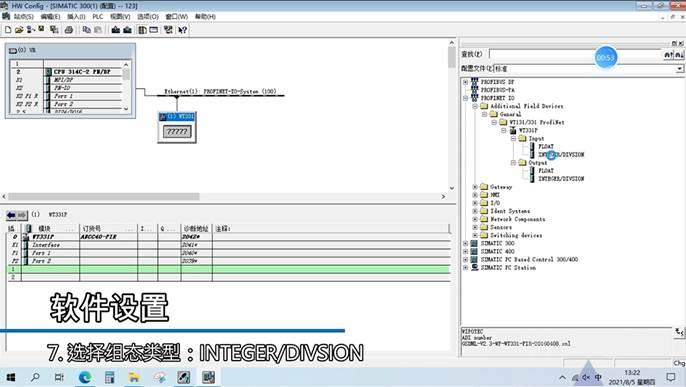The height and width of the screenshot is (387, 686).
Task: Expand the SIMATIC 300 catalog node
Action: (466, 243)
